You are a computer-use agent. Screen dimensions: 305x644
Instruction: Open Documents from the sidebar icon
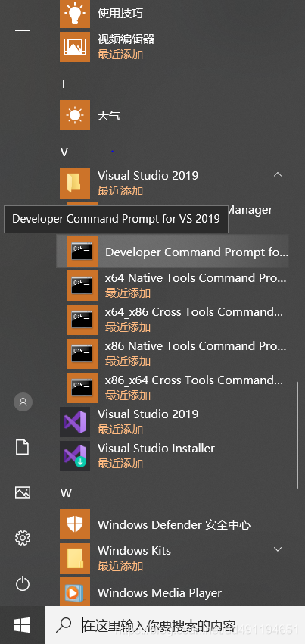click(x=22, y=447)
